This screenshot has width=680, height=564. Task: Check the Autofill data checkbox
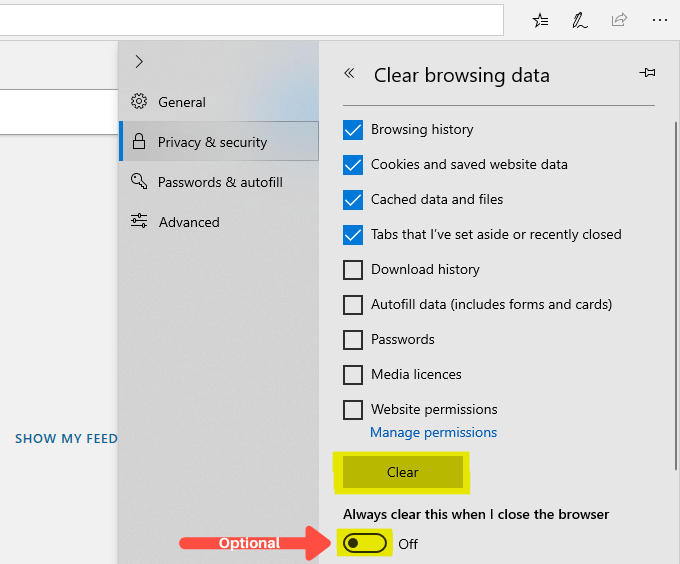coord(353,305)
